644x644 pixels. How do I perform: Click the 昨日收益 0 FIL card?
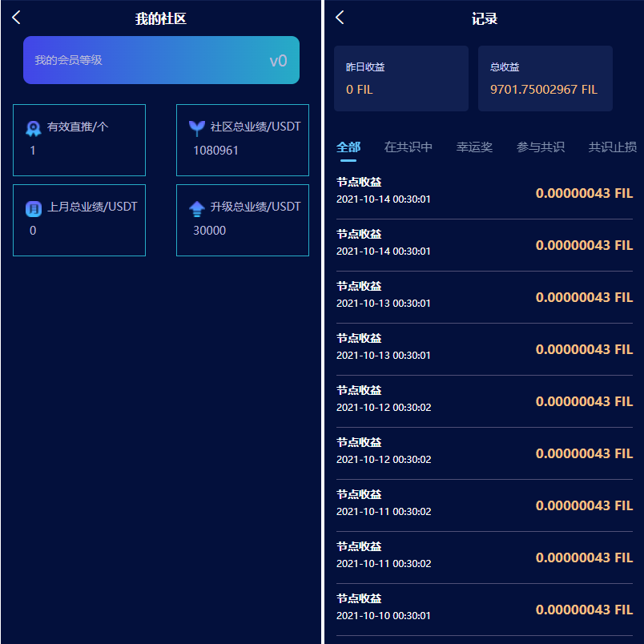click(x=401, y=78)
